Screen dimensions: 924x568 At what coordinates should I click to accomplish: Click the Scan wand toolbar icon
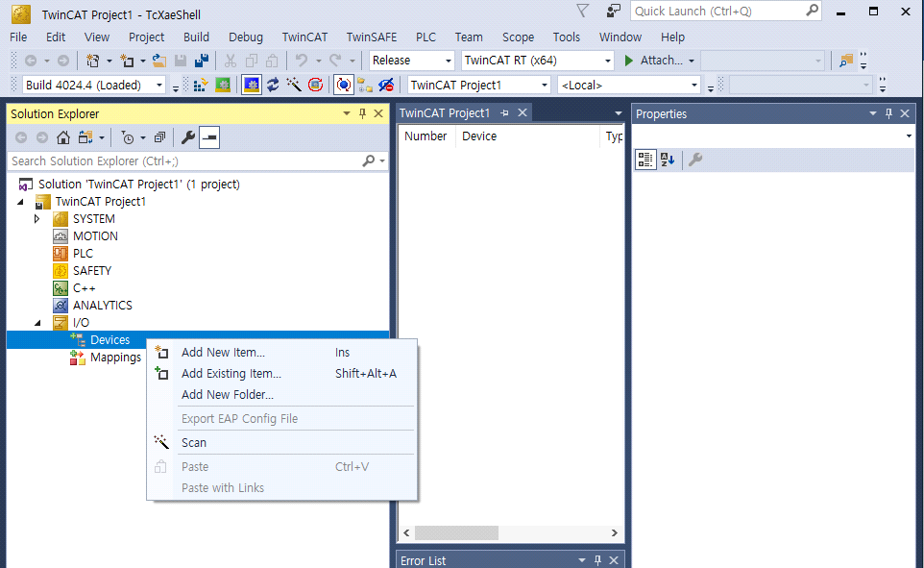point(294,85)
